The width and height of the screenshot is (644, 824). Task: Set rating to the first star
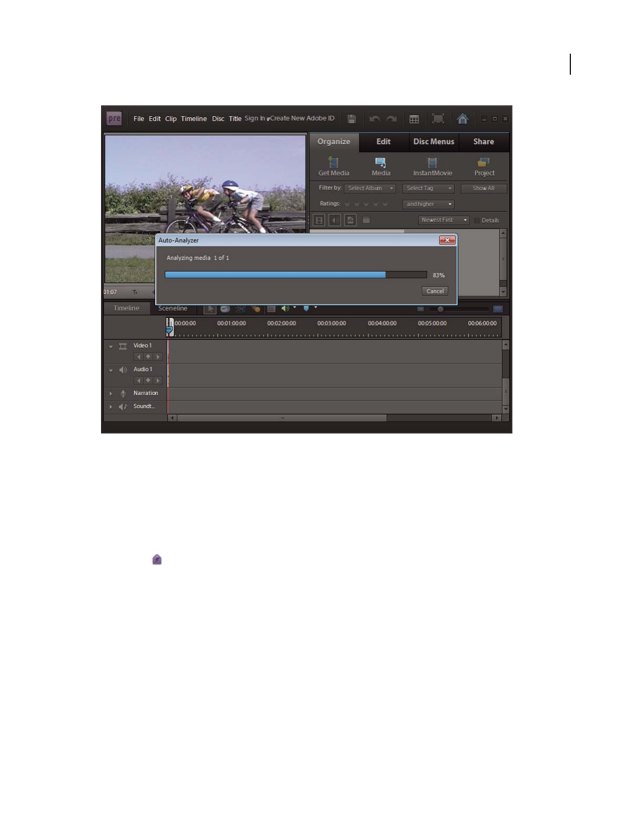[347, 204]
